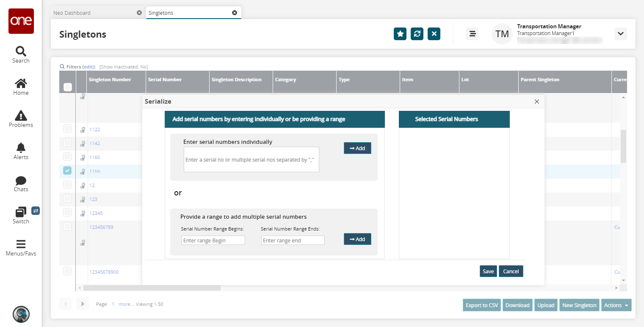Click the hierarchy icon in row 1142
644x327 pixels.
coord(83,143)
